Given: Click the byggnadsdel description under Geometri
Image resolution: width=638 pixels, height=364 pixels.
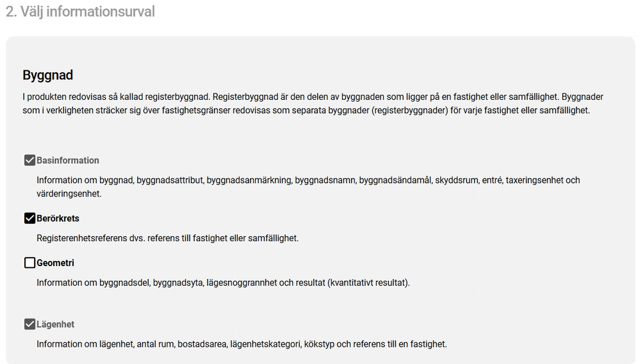Looking at the screenshot, I should (223, 282).
